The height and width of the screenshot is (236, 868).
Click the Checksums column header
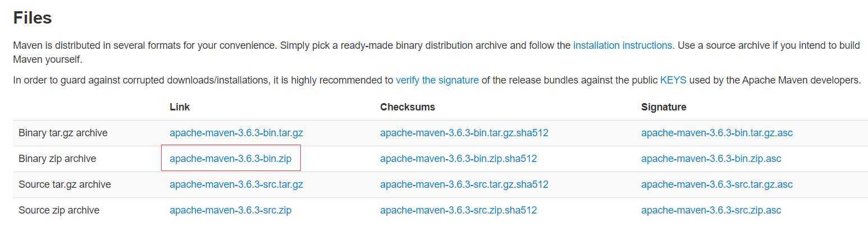(407, 107)
